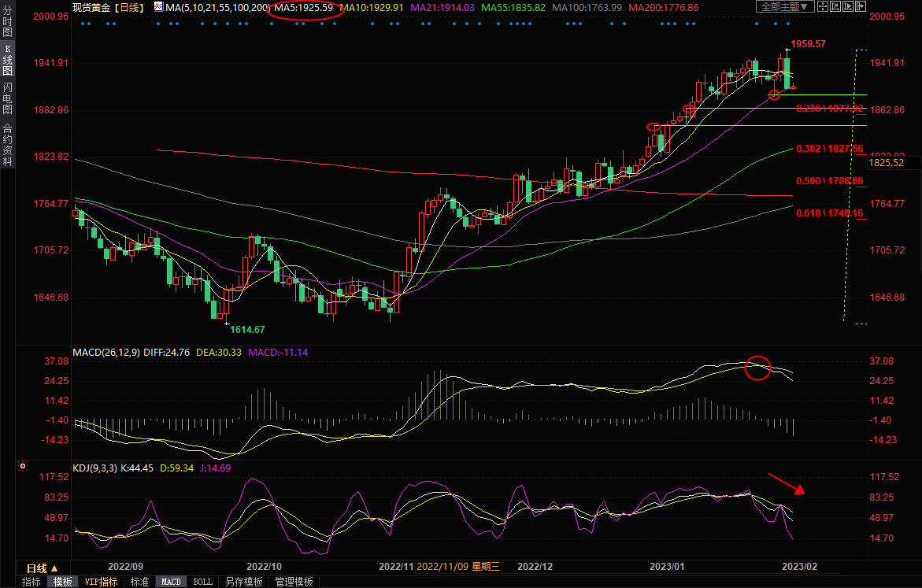Switch to the 分时图 side tab
This screenshot has height=588, width=922.
[7, 21]
